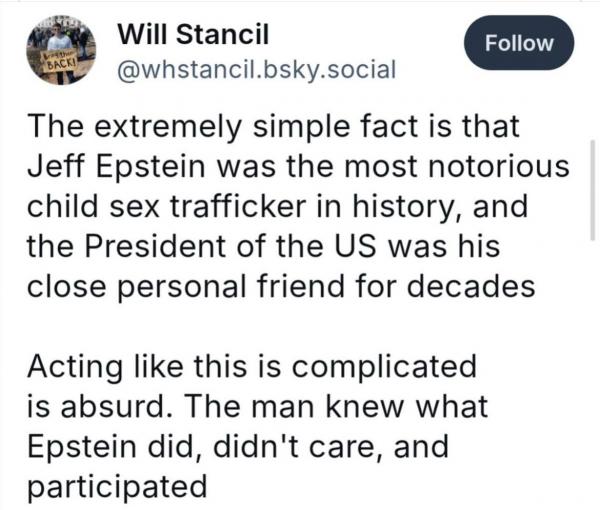The height and width of the screenshot is (510, 600).
Task: Click the vertical scrollbar on the right
Action: click(594, 190)
